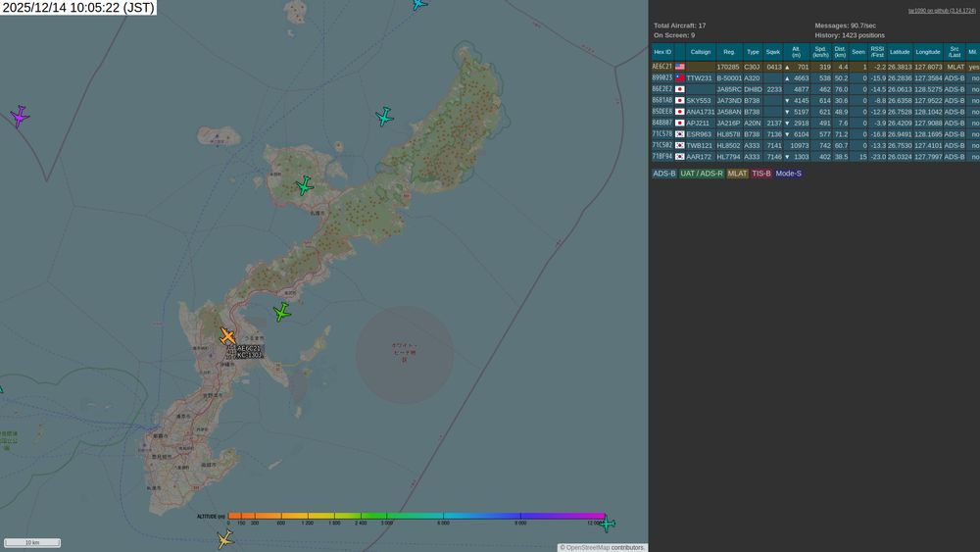Open the tar1090 on github link

pyautogui.click(x=942, y=11)
